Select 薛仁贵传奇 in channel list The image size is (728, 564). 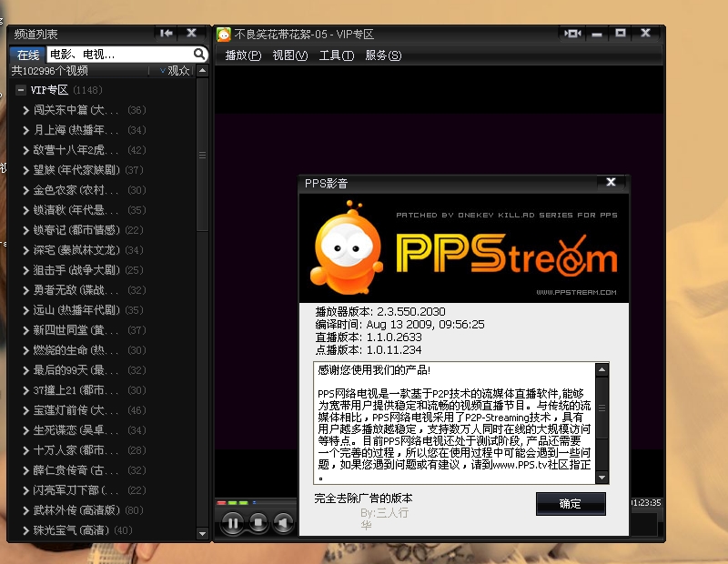[x=76, y=469]
